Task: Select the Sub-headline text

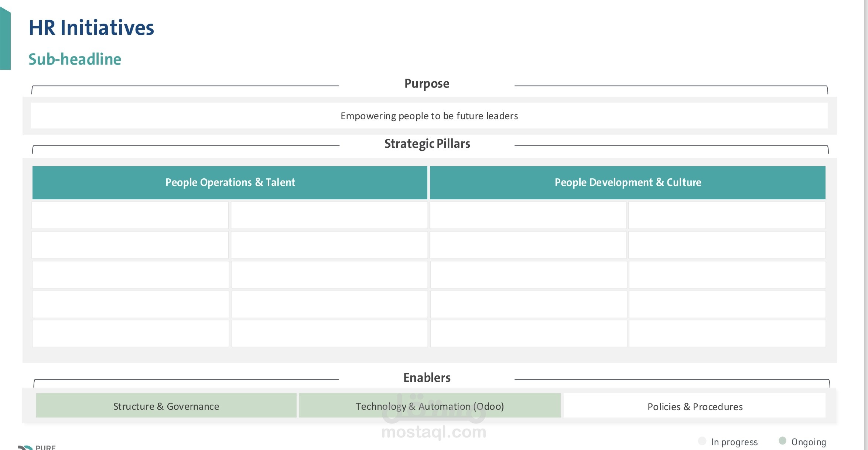Action: pyautogui.click(x=75, y=59)
